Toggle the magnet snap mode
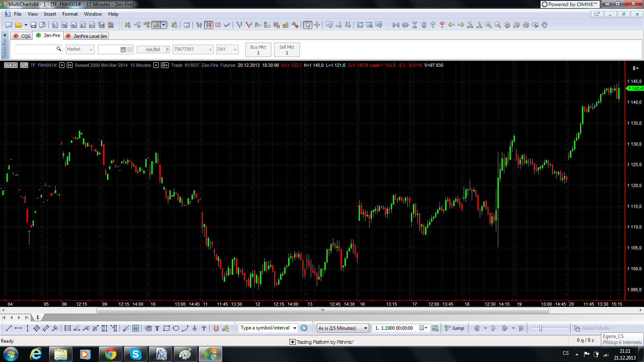Viewport: 644px width, 362px height. [x=216, y=328]
